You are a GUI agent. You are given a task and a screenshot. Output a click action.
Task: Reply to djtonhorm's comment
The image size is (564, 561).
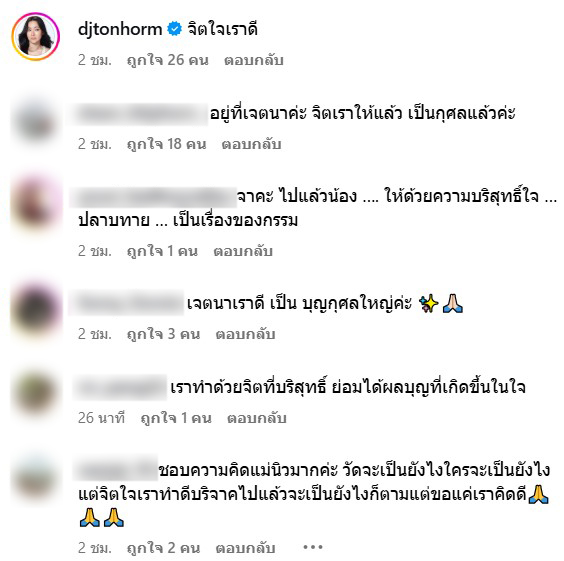pyautogui.click(x=254, y=60)
